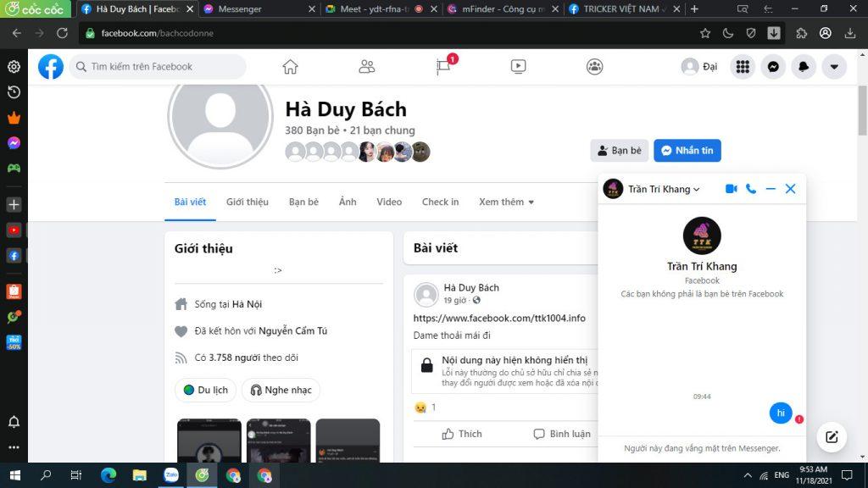Start voice call in chat window
The height and width of the screenshot is (488, 868).
pos(751,189)
